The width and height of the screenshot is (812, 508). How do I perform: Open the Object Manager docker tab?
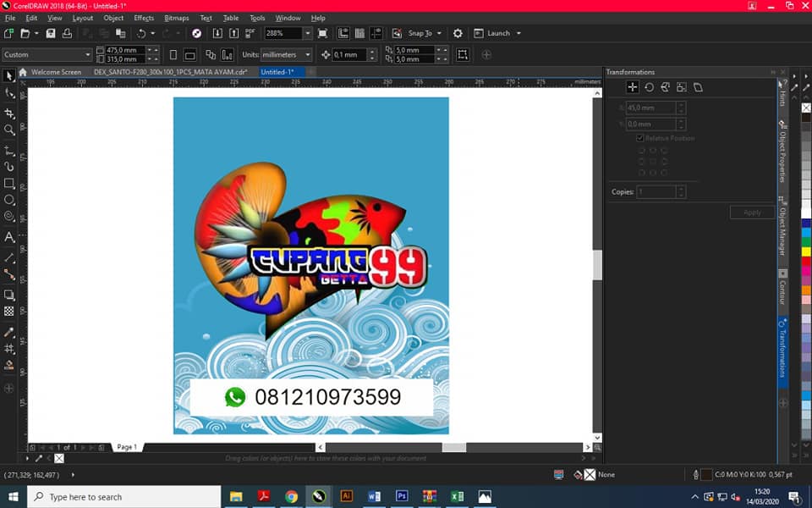point(782,228)
